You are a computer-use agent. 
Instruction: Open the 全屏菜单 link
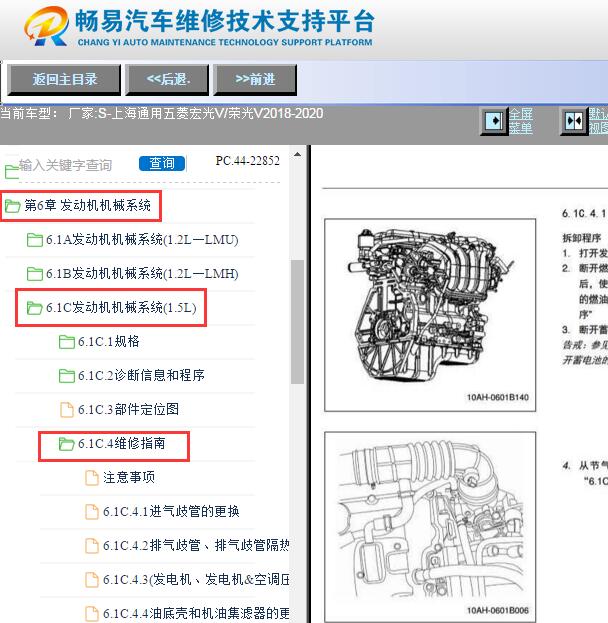(x=521, y=121)
